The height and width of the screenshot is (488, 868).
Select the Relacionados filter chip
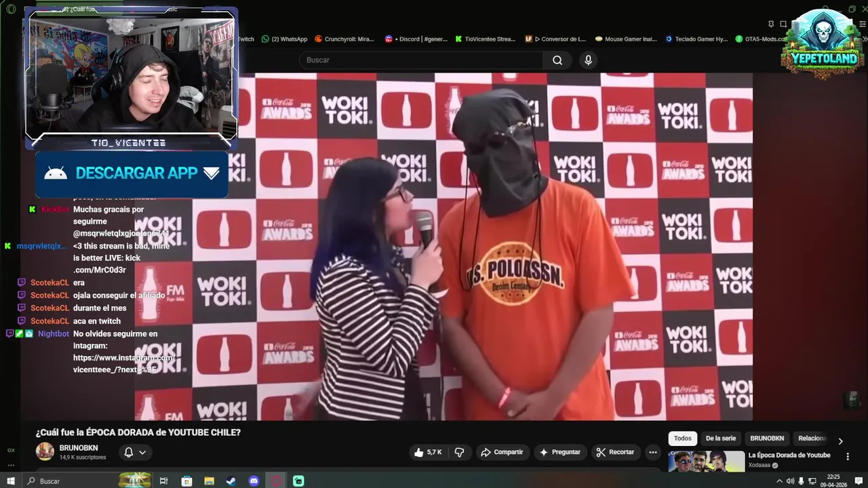click(812, 439)
